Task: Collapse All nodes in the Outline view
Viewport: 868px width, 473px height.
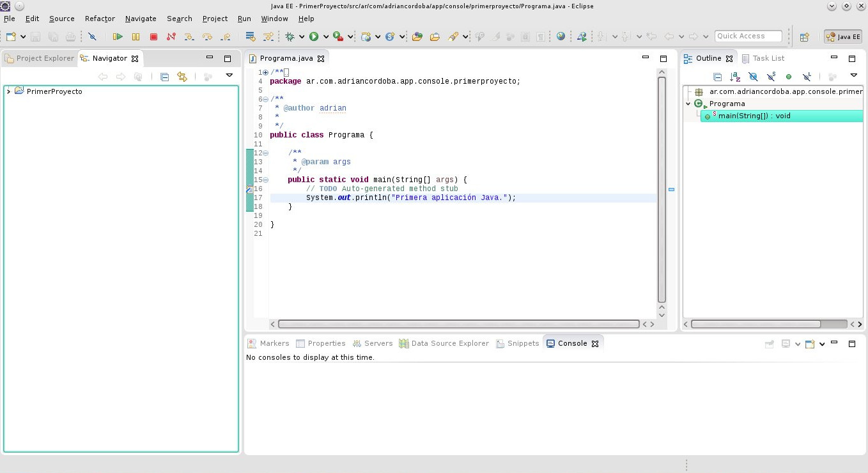Action: tap(717, 77)
